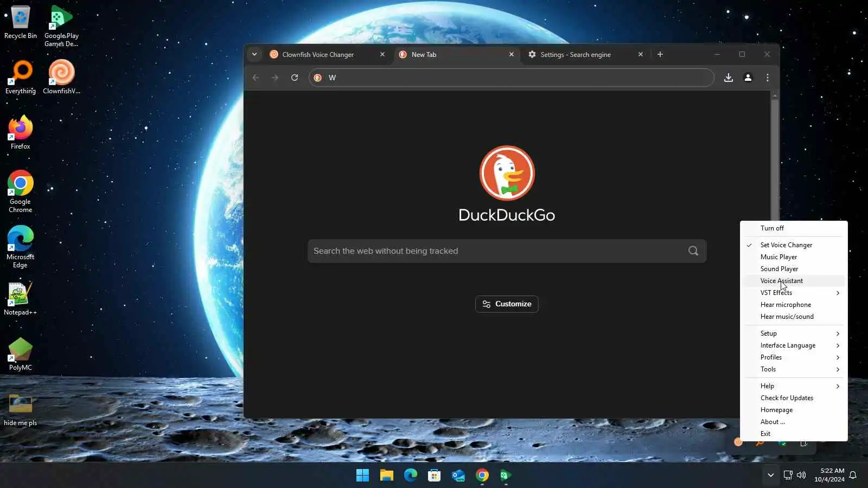Close the New Tab tab
The height and width of the screenshot is (488, 868).
(512, 54)
